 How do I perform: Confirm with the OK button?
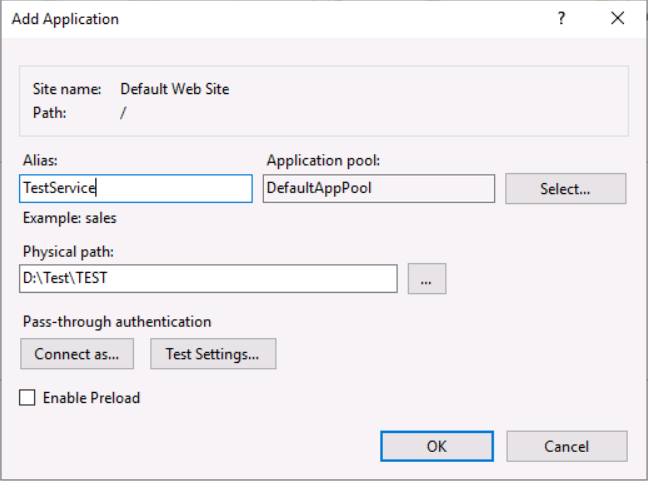(x=437, y=446)
